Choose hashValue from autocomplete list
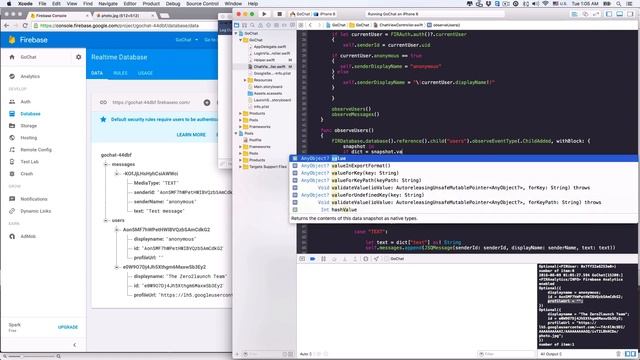 (x=463, y=210)
